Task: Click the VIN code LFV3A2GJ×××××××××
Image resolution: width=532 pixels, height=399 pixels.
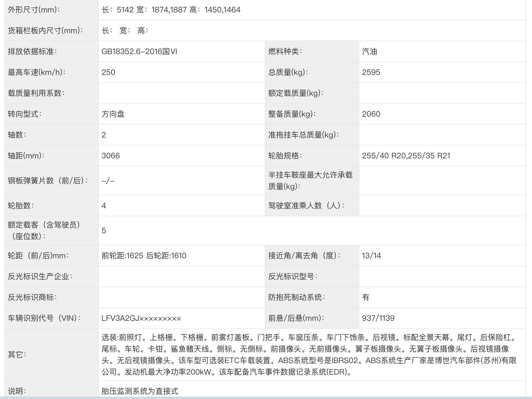Action: tap(141, 318)
